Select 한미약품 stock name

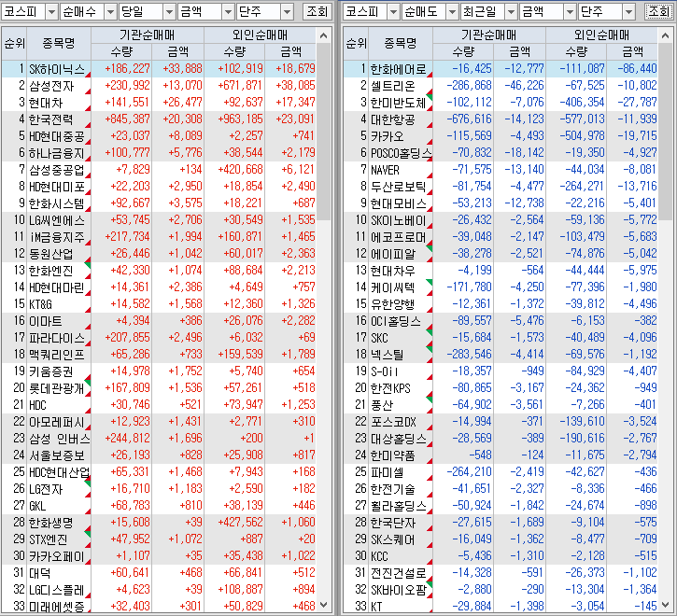(x=393, y=456)
